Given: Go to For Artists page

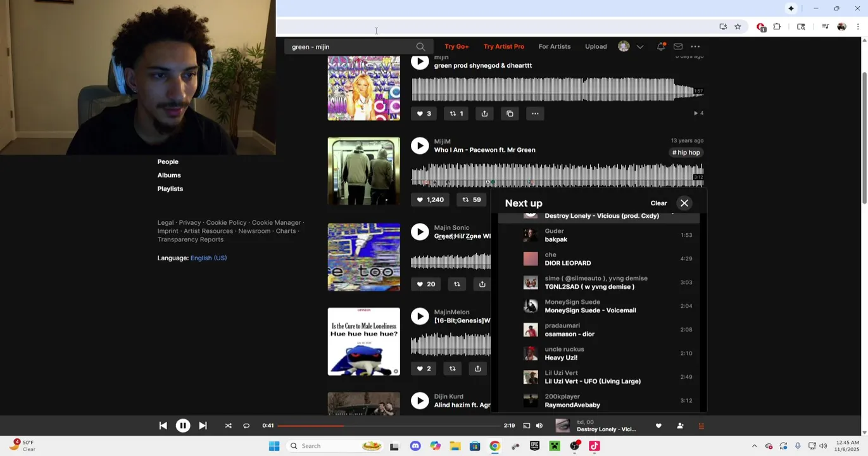Looking at the screenshot, I should pos(555,46).
